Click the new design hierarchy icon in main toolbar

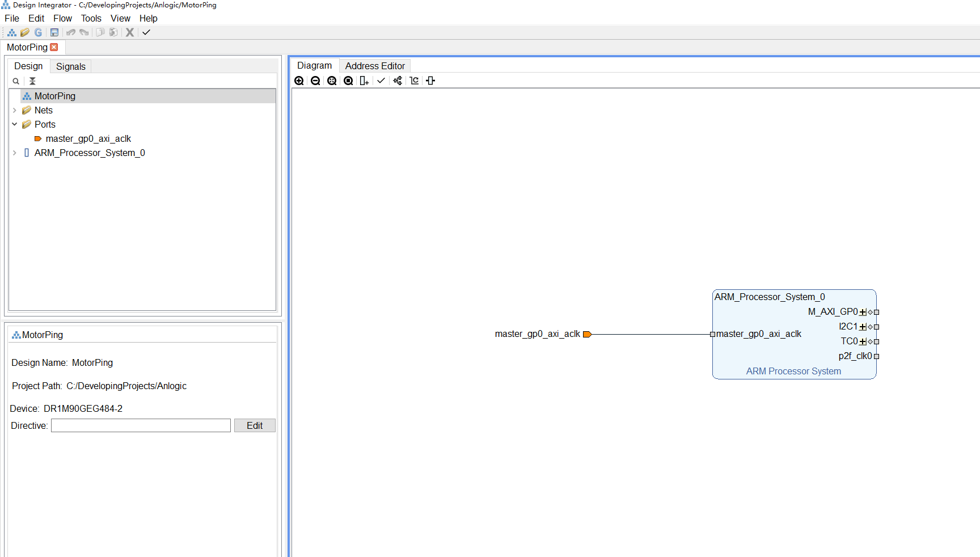coord(11,32)
